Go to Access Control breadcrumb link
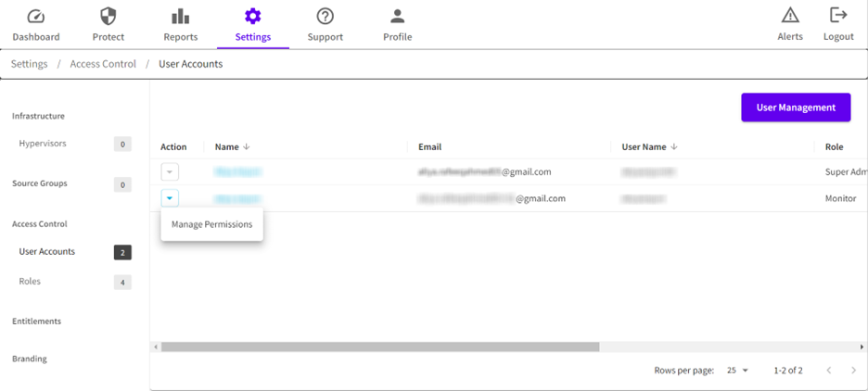Viewport: 868px width, 391px height. click(103, 64)
